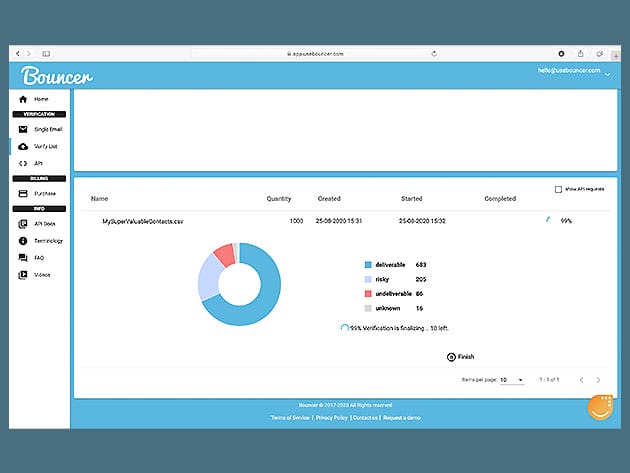The image size is (630, 473).
Task: Click the FAQ chat bubbles icon
Action: [23, 258]
